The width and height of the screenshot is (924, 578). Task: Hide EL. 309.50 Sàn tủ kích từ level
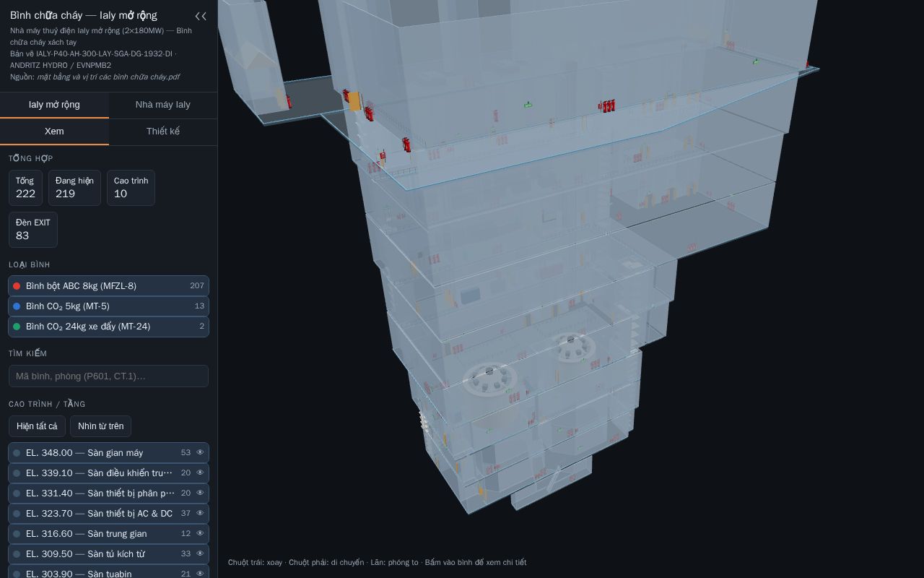(x=200, y=554)
